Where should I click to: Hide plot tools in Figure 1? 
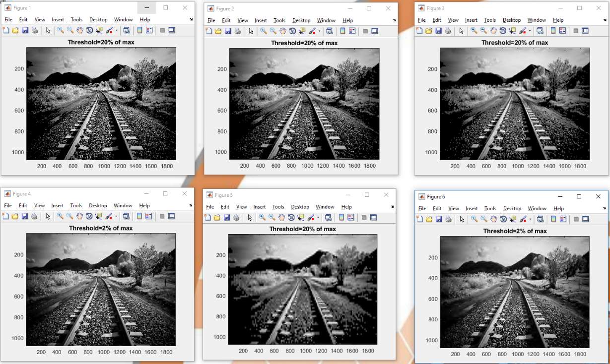point(162,30)
